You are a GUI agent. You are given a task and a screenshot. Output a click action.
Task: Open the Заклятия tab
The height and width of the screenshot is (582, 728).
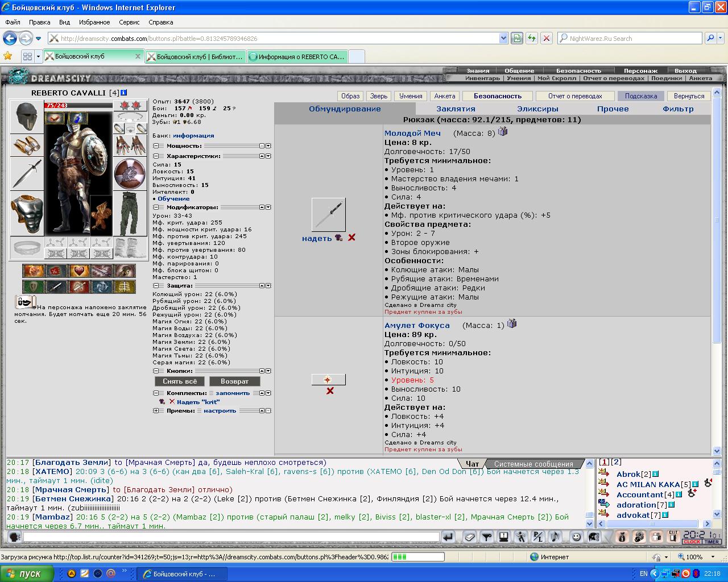coord(456,109)
